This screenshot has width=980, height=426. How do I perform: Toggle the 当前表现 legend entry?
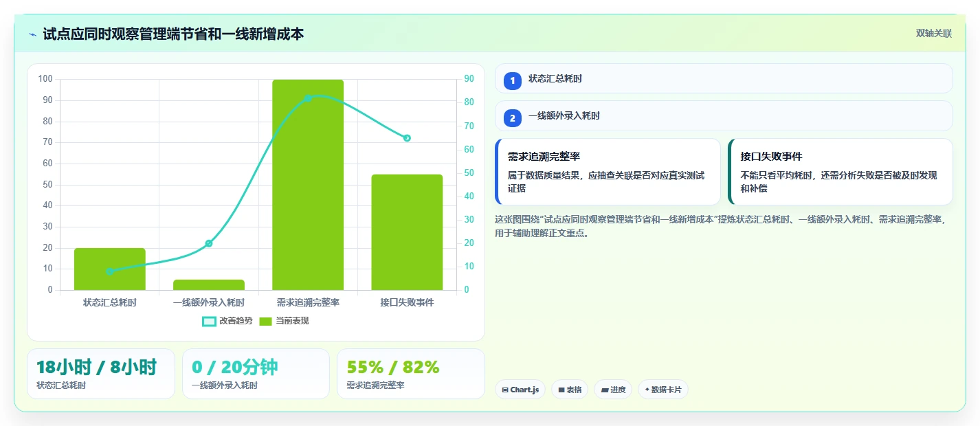[284, 321]
